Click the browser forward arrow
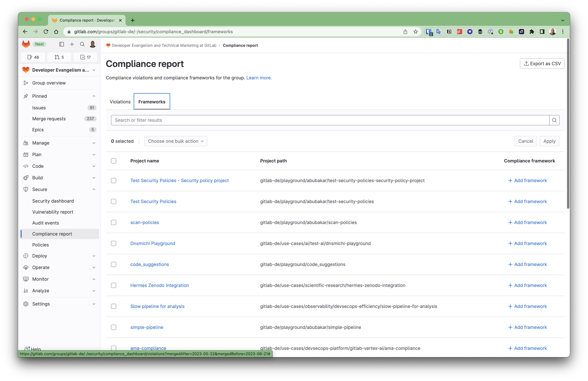 (35, 32)
